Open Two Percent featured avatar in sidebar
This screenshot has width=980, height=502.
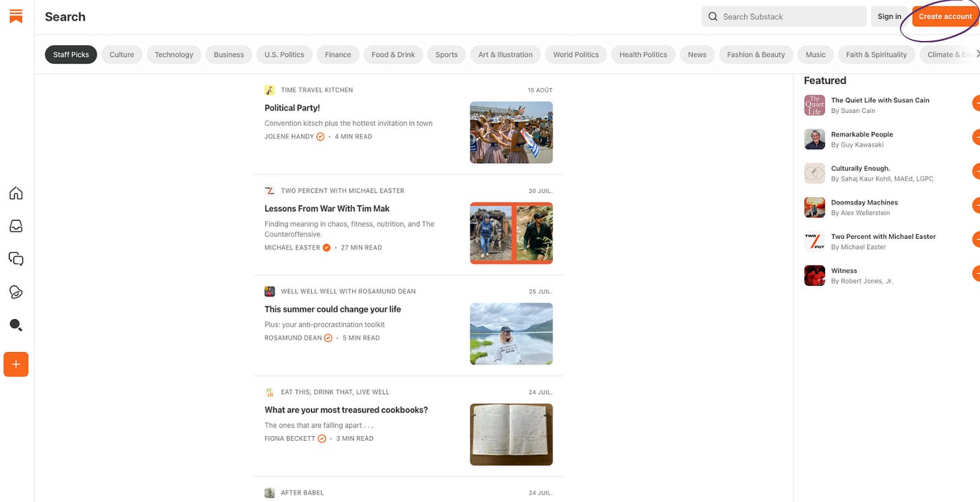pos(814,242)
